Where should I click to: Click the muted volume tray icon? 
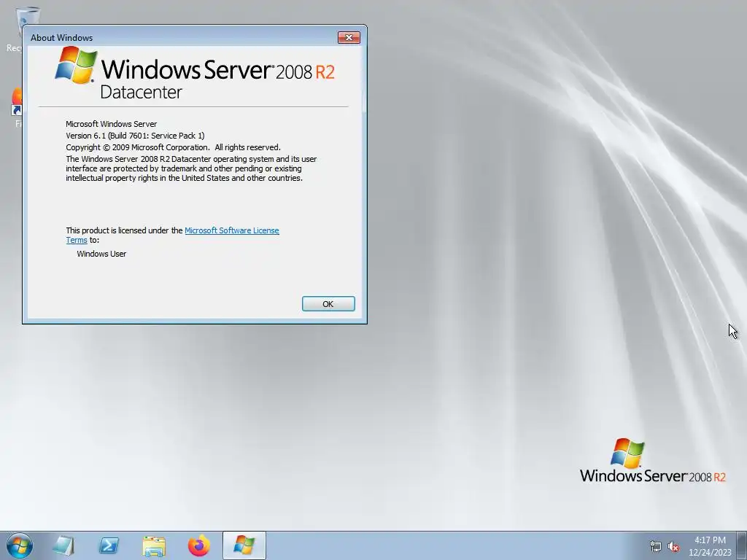[x=673, y=547]
